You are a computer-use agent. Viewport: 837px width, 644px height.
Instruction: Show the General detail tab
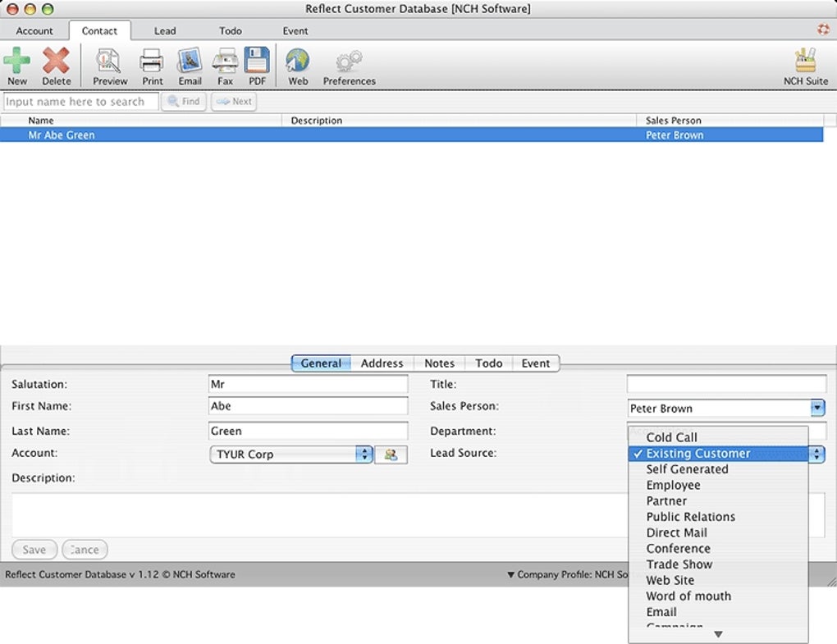(x=321, y=363)
